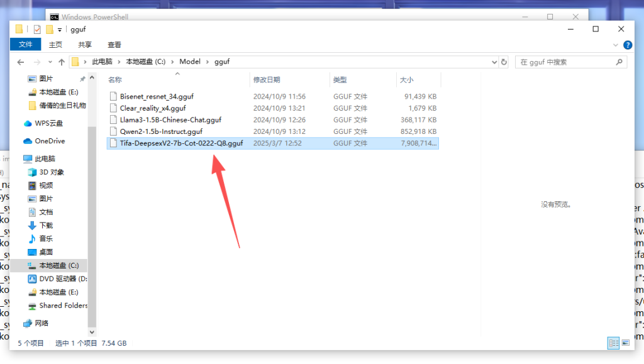Click the navigation pane scroll down arrow

[92, 331]
